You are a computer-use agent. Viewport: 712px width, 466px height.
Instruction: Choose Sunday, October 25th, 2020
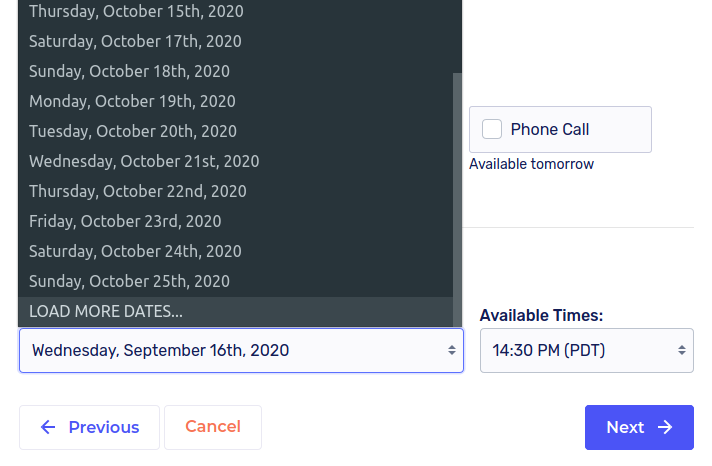coord(129,281)
